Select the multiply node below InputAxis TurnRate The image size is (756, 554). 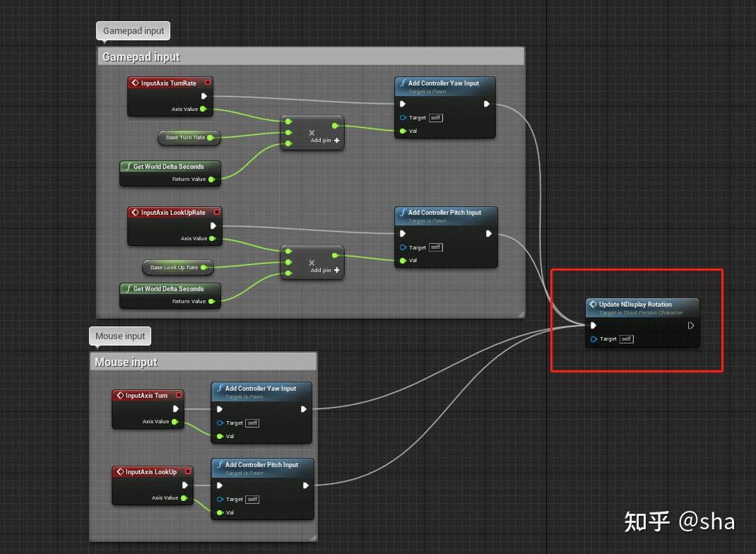click(312, 133)
